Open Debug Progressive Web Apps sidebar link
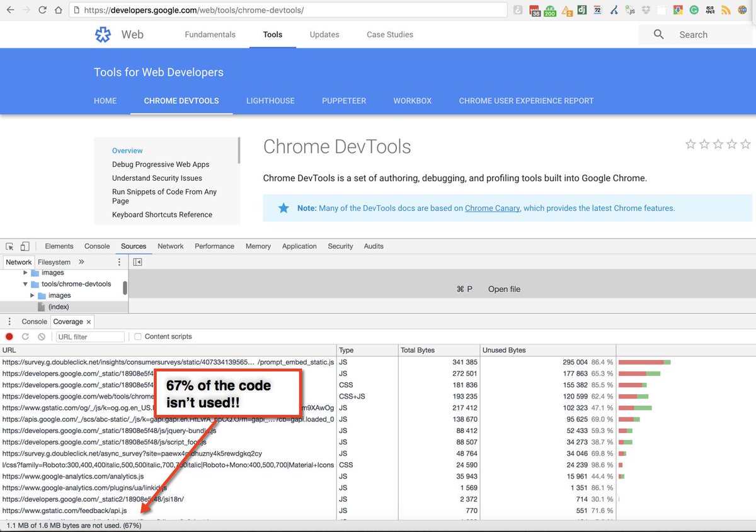Image resolution: width=756 pixels, height=532 pixels. coord(161,164)
